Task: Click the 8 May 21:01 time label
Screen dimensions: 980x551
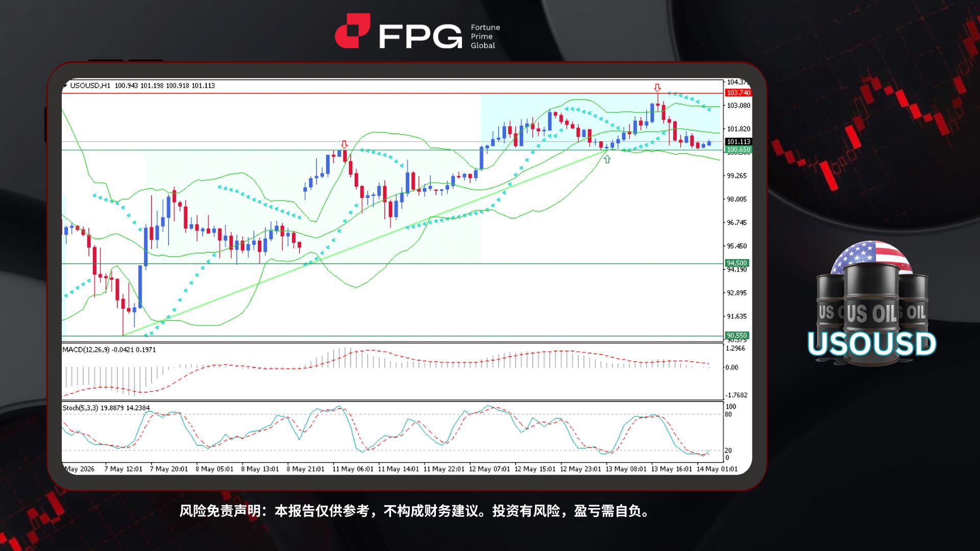Action: click(x=305, y=469)
